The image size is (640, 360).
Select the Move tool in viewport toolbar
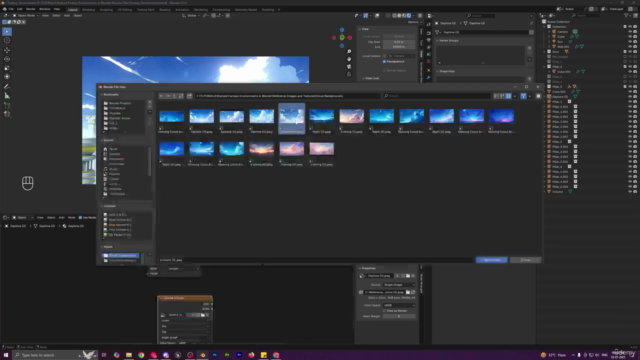[7, 50]
